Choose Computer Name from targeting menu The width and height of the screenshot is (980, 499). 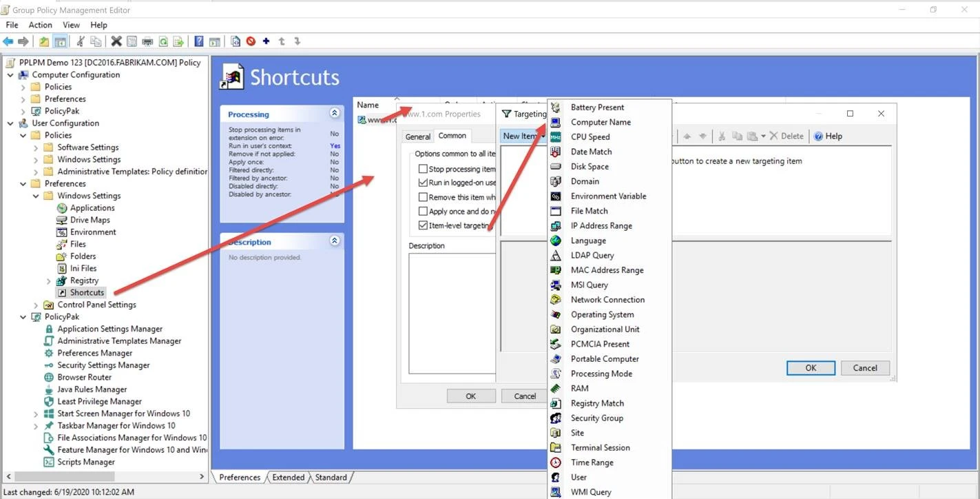[600, 122]
